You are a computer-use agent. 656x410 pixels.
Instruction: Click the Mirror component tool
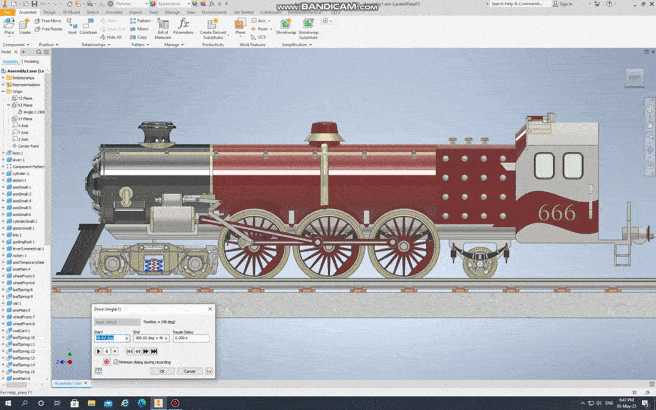tap(139, 29)
